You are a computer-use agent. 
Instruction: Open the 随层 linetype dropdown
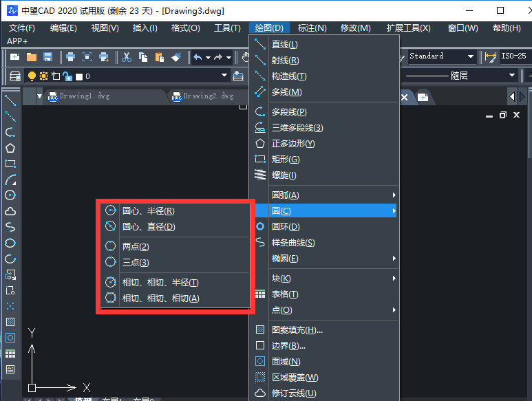(x=511, y=76)
